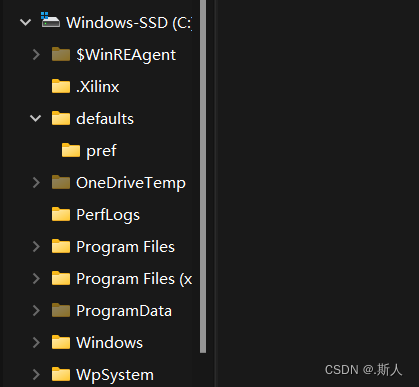Select the WpSystem folder name
Image resolution: width=419 pixels, height=387 pixels.
(x=115, y=375)
